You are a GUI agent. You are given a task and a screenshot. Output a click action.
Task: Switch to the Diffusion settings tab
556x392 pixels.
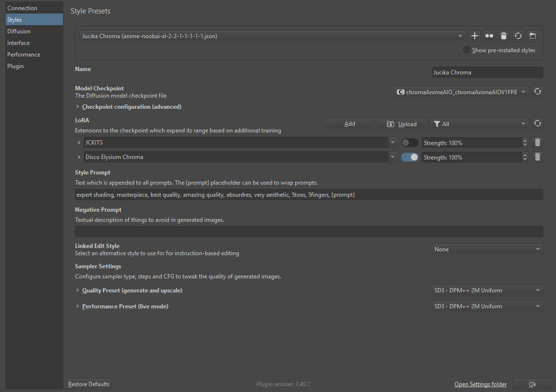pyautogui.click(x=19, y=31)
